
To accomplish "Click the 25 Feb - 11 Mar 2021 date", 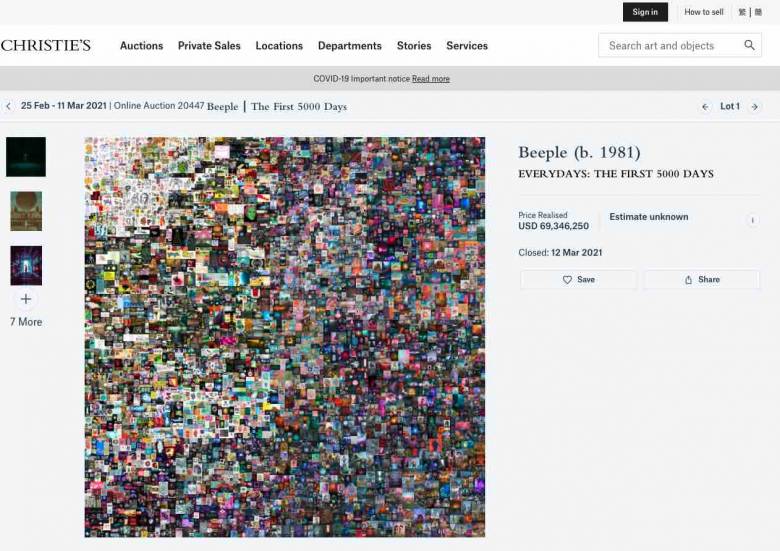I will click(x=64, y=105).
